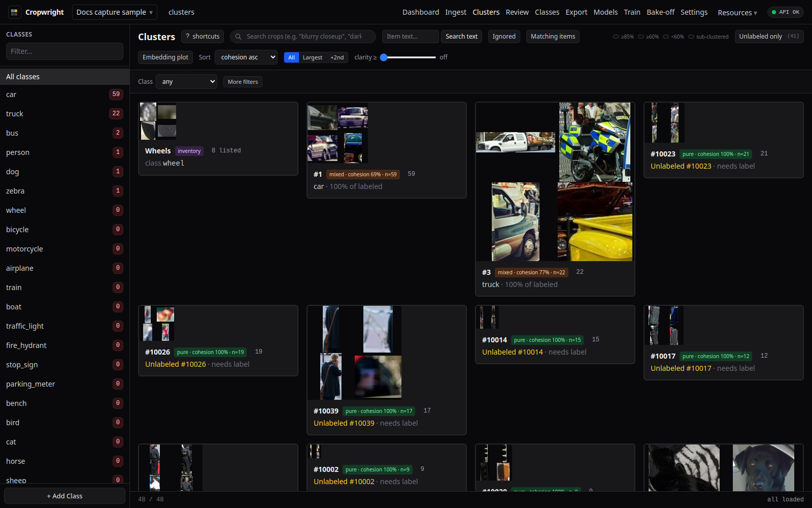Open the Export page

click(x=577, y=12)
